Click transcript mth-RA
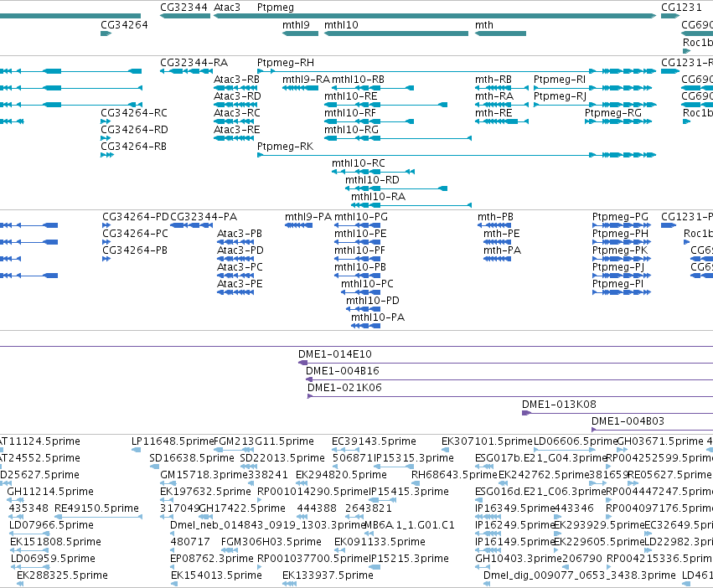713x588 pixels. click(x=494, y=96)
